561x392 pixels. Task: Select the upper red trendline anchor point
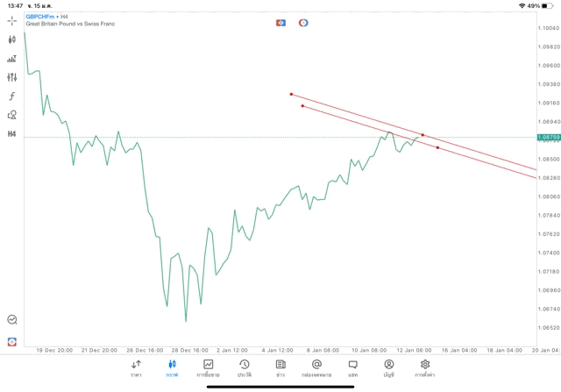291,95
